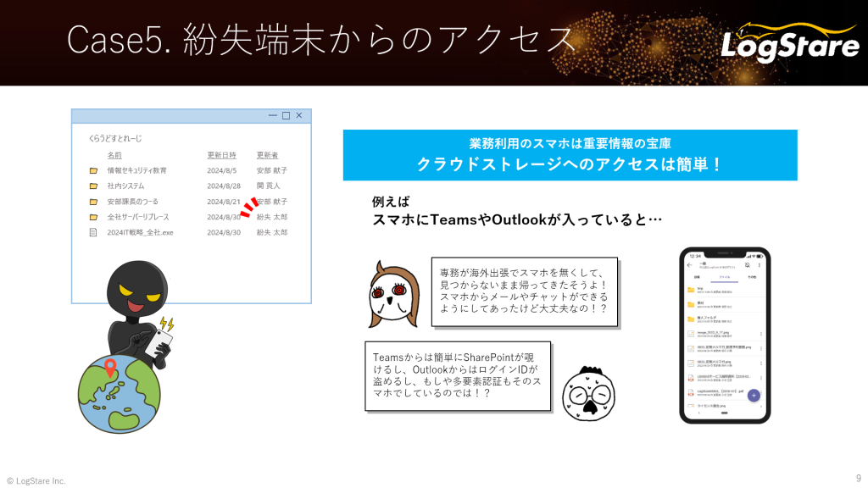The height and width of the screenshot is (488, 868).
Task: Select the 安部課長のつーる folder icon
Action: 93,202
